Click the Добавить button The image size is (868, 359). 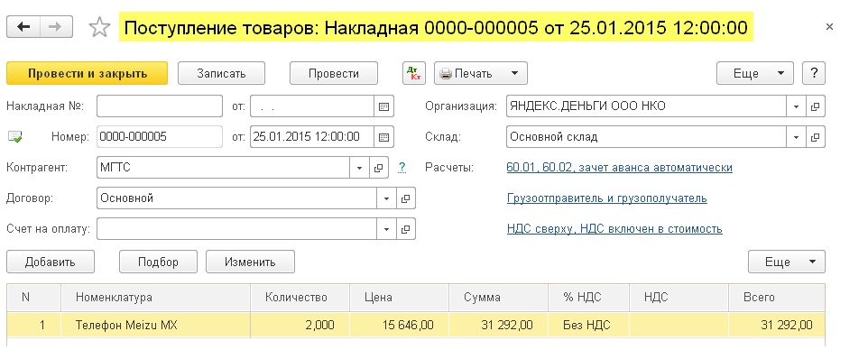coord(51,262)
